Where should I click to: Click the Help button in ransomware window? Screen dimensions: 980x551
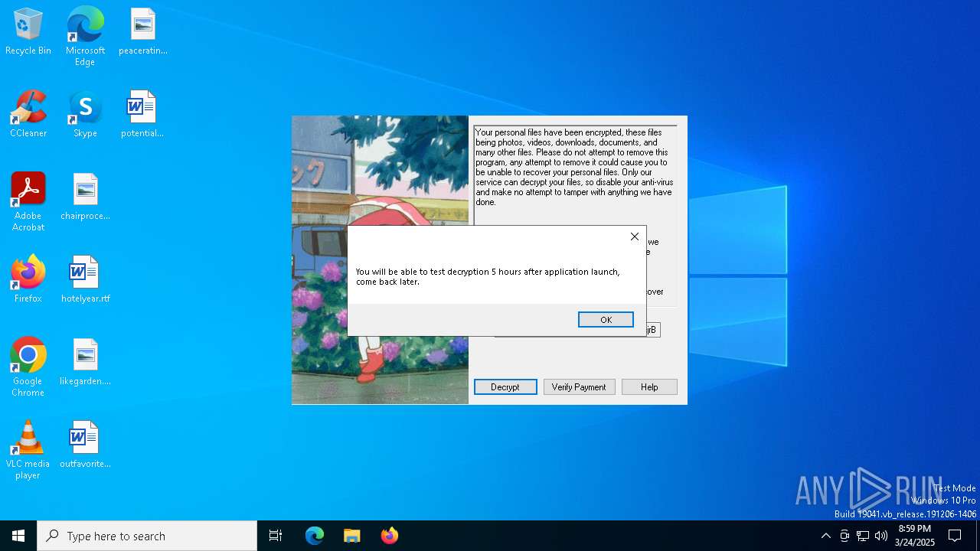click(649, 387)
